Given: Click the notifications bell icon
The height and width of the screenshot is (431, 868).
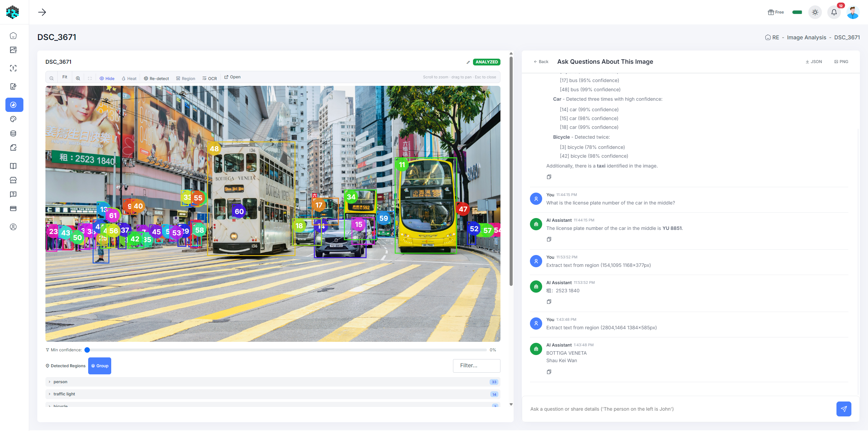Looking at the screenshot, I should [x=834, y=12].
